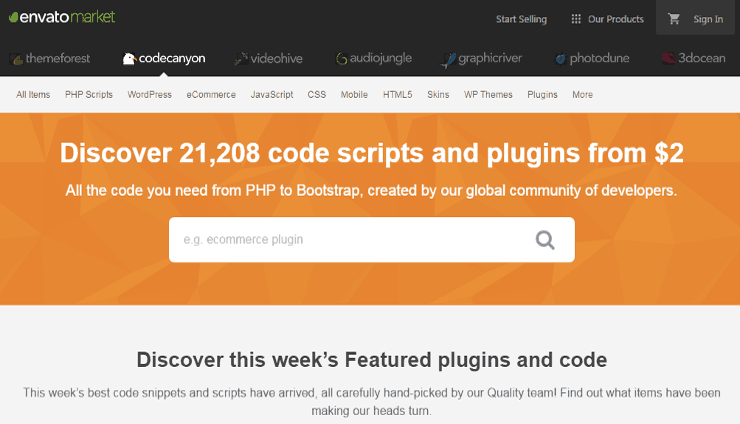The image size is (740, 424).
Task: Open the Plugins category
Action: click(542, 94)
